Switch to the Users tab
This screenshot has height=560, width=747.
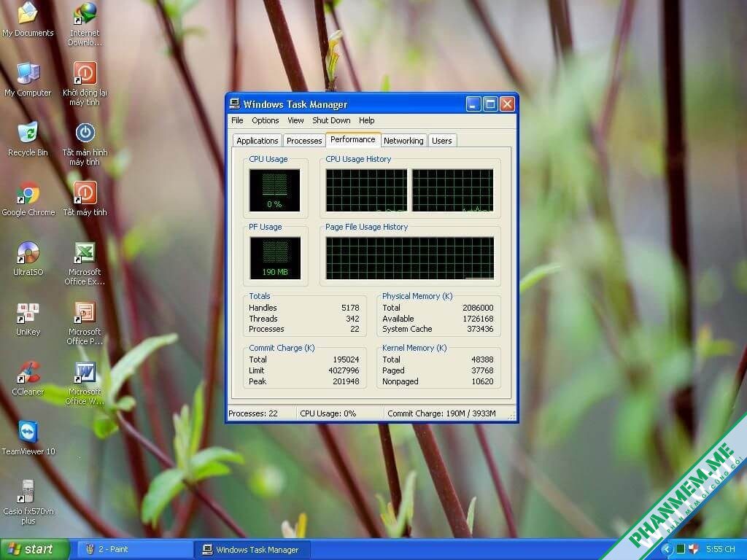tap(442, 141)
